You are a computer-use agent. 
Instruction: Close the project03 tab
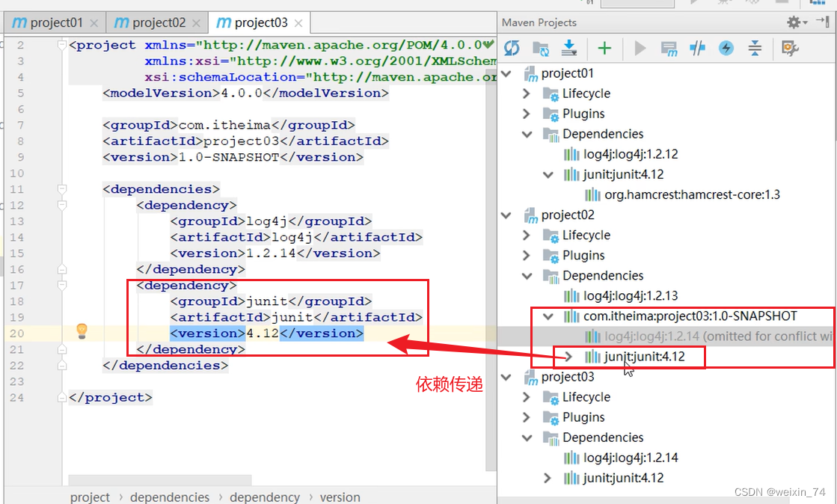[298, 23]
